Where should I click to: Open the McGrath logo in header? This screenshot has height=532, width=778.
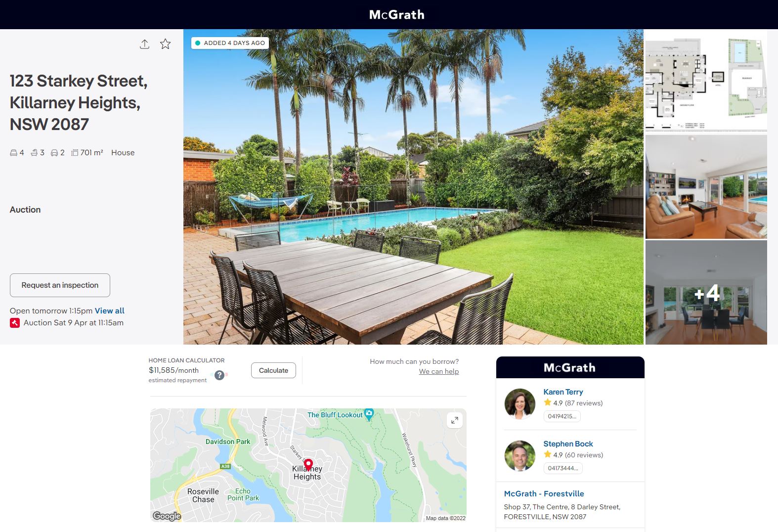pyautogui.click(x=397, y=15)
